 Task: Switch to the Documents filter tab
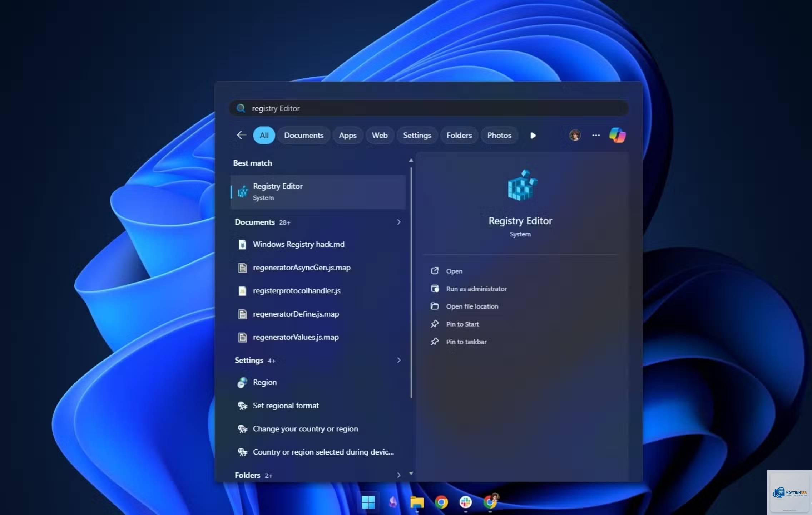coord(304,135)
